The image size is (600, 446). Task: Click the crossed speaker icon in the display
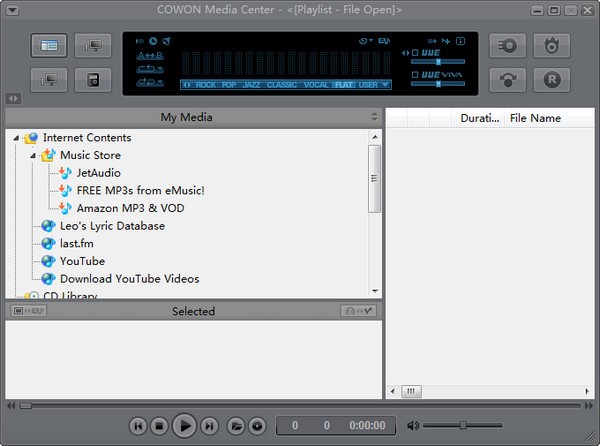[166, 41]
